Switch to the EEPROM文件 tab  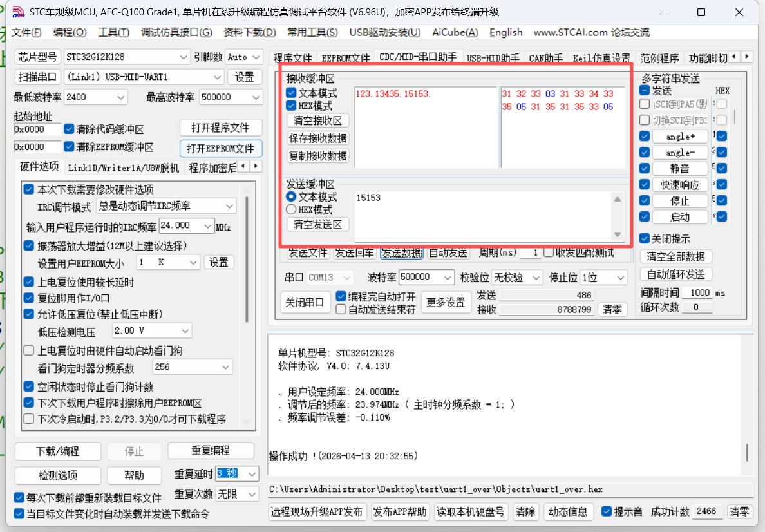coord(345,57)
